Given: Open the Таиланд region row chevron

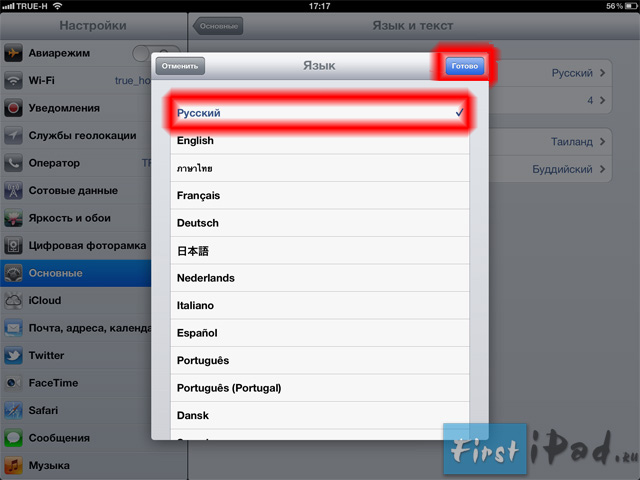Looking at the screenshot, I should (x=602, y=142).
